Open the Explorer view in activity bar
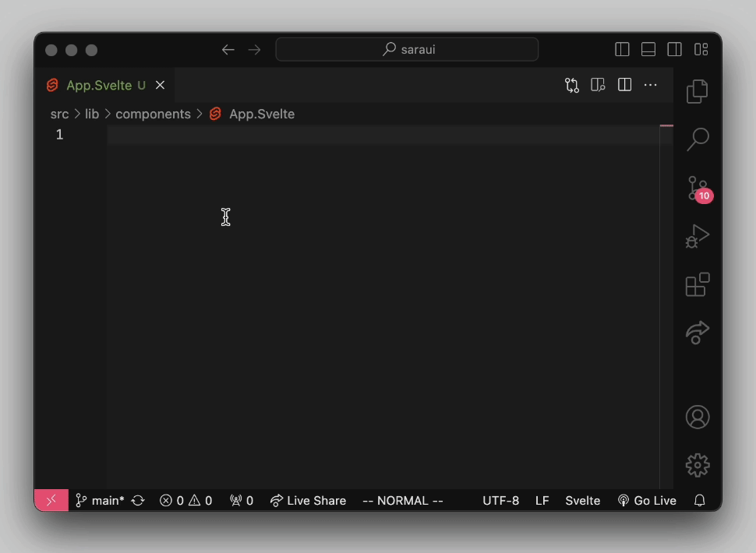Screen dimensions: 756x553 point(698,91)
